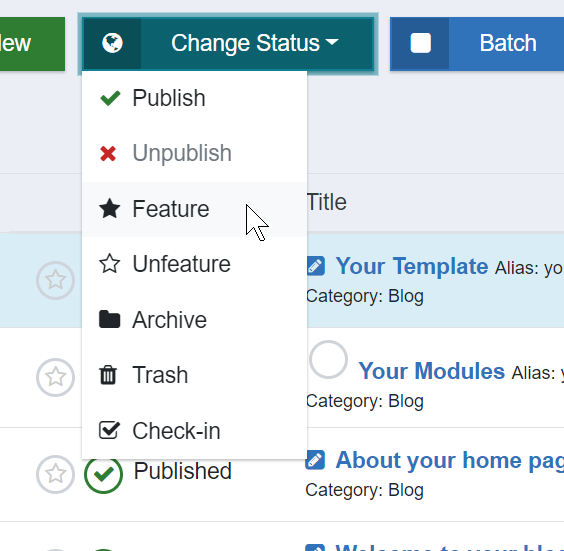This screenshot has height=551, width=564.
Task: Click the red X icon beside Unpublish
Action: 108,154
